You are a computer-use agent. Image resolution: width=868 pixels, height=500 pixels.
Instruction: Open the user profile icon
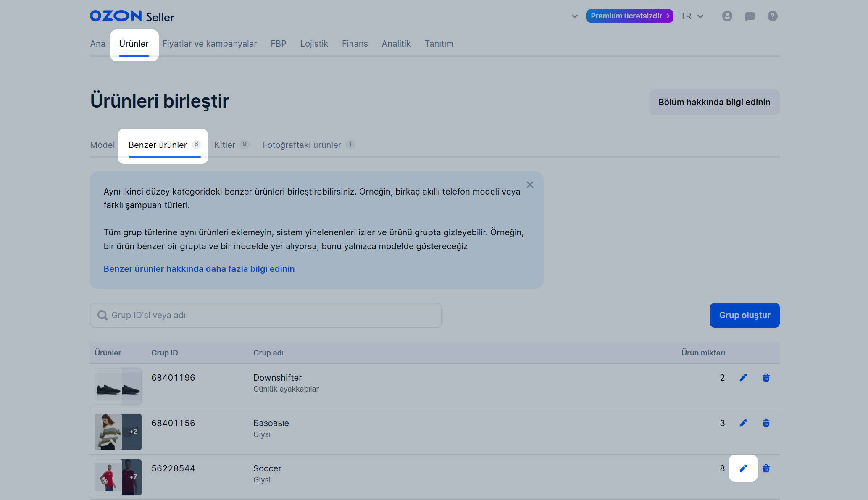(727, 16)
